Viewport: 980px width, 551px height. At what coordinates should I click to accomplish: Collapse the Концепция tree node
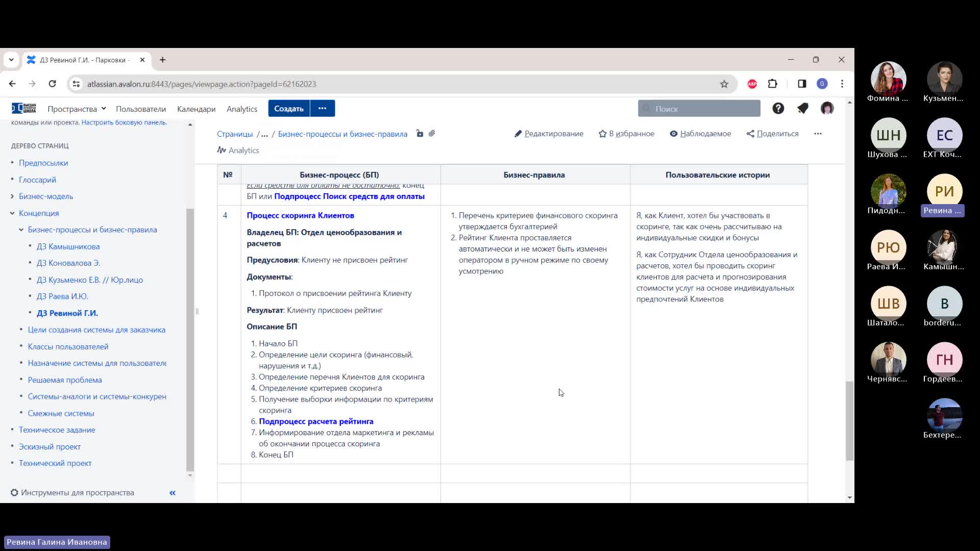tap(12, 213)
